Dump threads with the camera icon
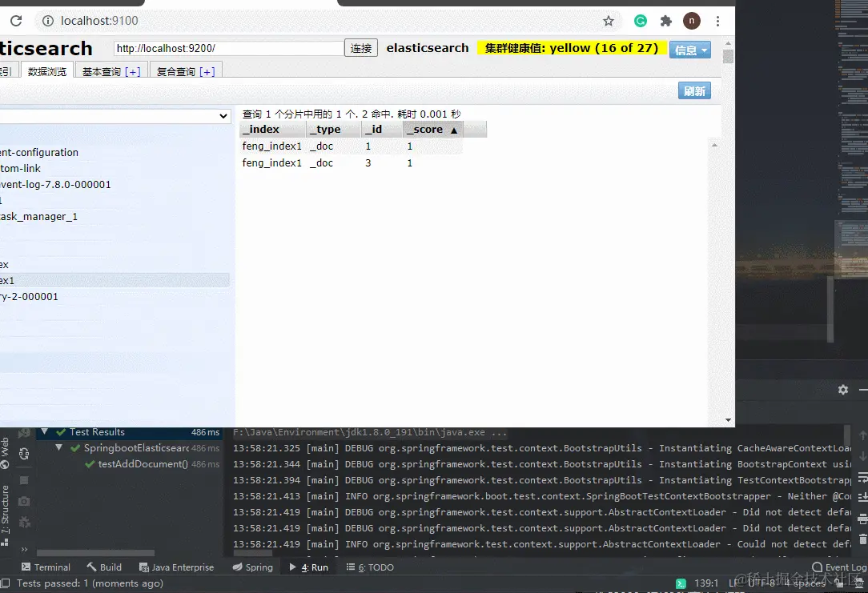 (24, 501)
